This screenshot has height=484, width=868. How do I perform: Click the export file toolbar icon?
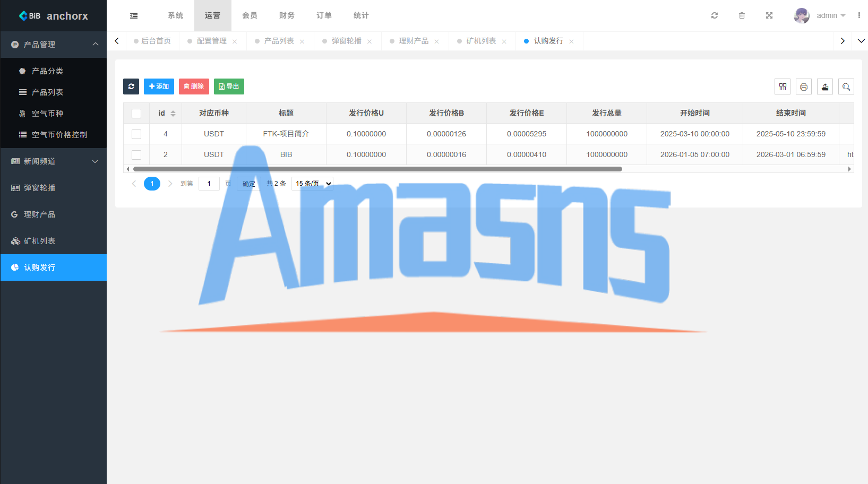click(825, 87)
